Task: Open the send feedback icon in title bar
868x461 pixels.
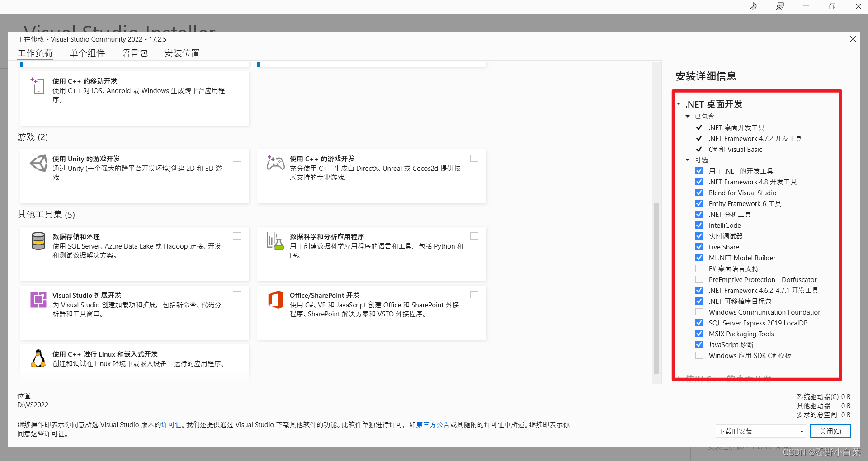Action: tap(779, 6)
